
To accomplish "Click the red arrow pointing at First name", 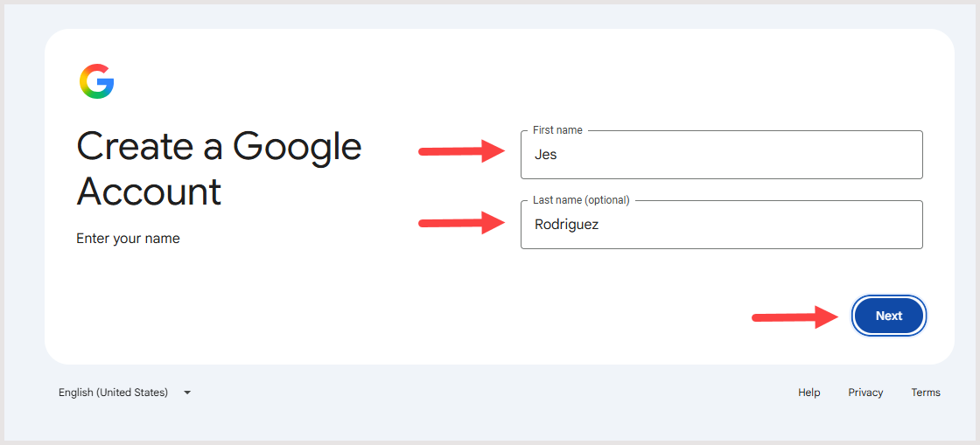I will (462, 151).
